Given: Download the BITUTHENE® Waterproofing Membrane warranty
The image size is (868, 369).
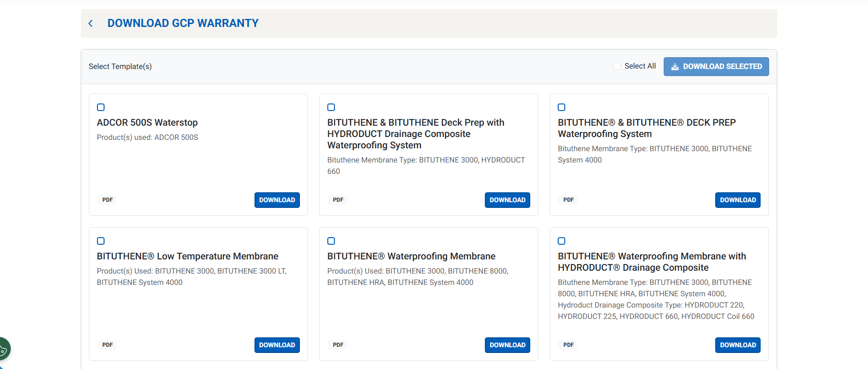Looking at the screenshot, I should pyautogui.click(x=508, y=345).
